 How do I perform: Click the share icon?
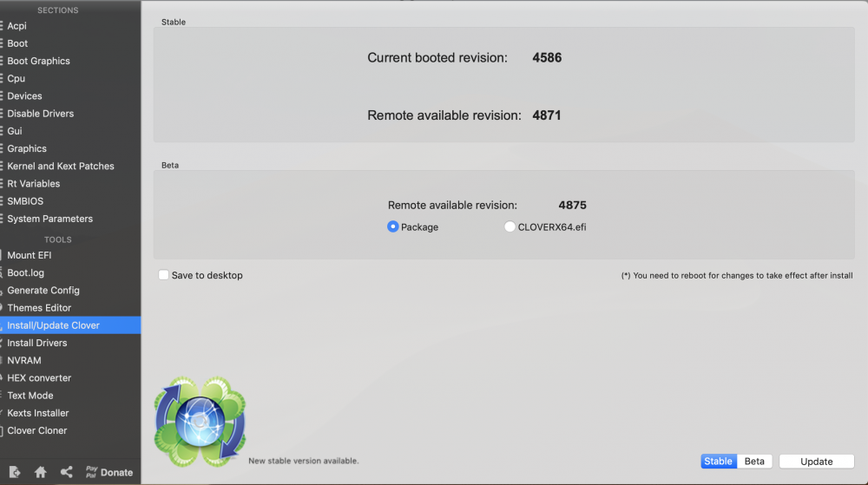(67, 472)
